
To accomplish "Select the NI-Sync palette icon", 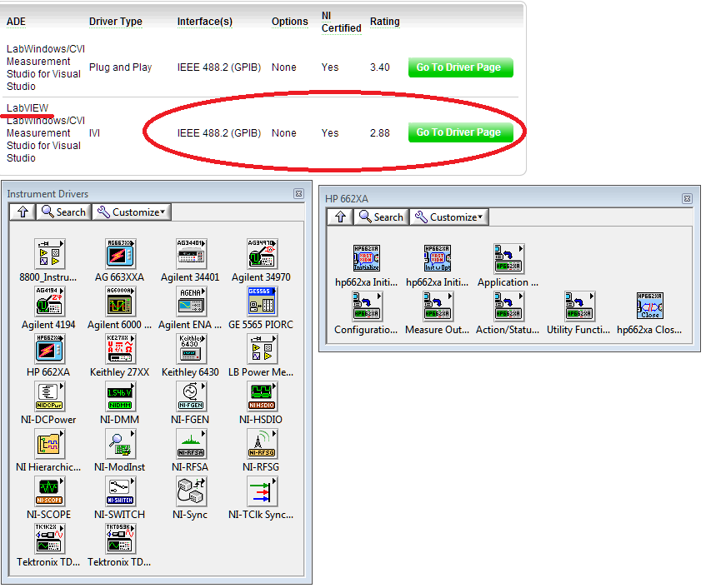I will tap(190, 491).
